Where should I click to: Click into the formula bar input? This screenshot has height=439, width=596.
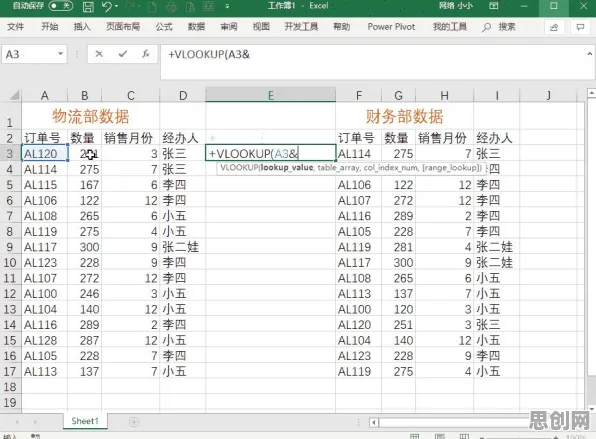tap(376, 62)
